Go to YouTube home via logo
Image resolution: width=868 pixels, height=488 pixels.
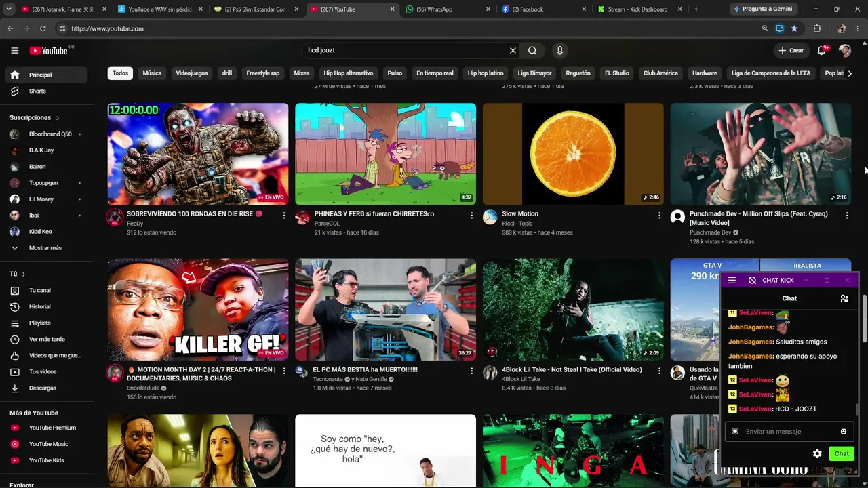click(50, 51)
